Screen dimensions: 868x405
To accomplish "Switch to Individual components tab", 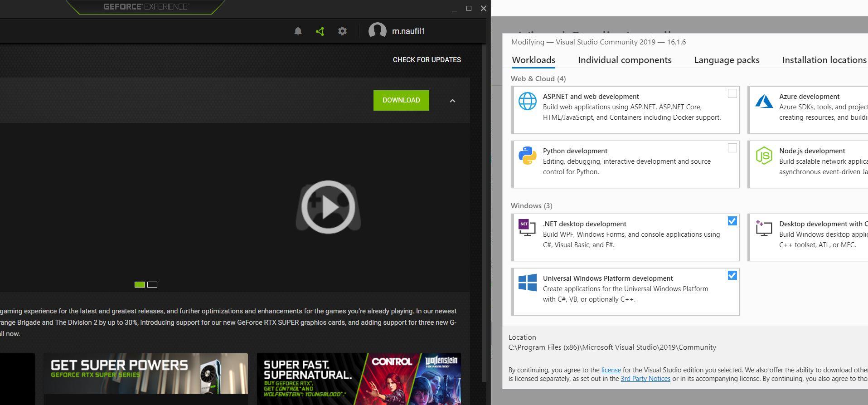I will pyautogui.click(x=625, y=60).
